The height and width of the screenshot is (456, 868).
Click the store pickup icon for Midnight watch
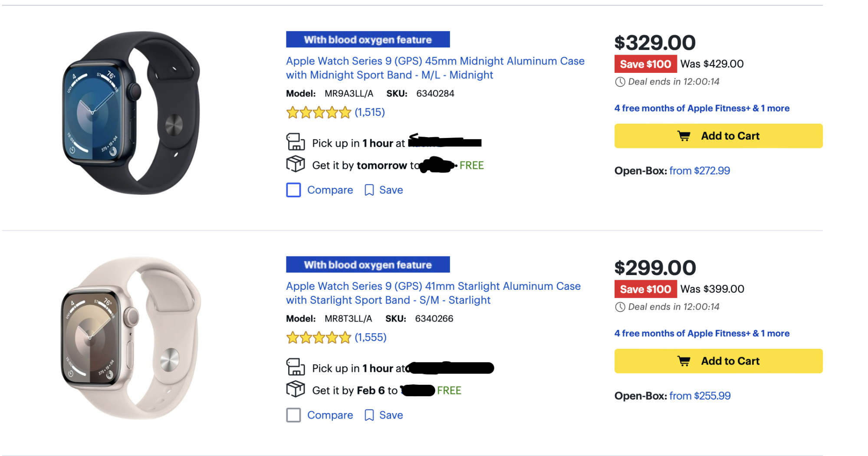(x=296, y=142)
